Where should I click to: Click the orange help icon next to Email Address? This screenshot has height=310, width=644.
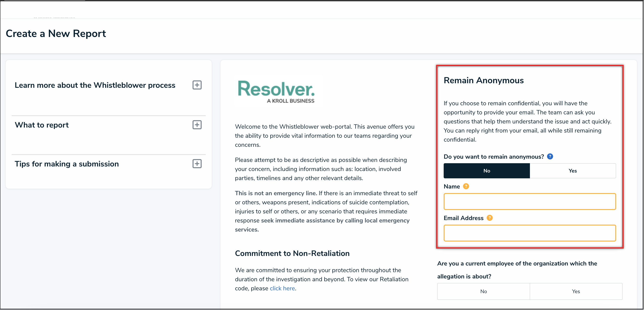pyautogui.click(x=489, y=218)
